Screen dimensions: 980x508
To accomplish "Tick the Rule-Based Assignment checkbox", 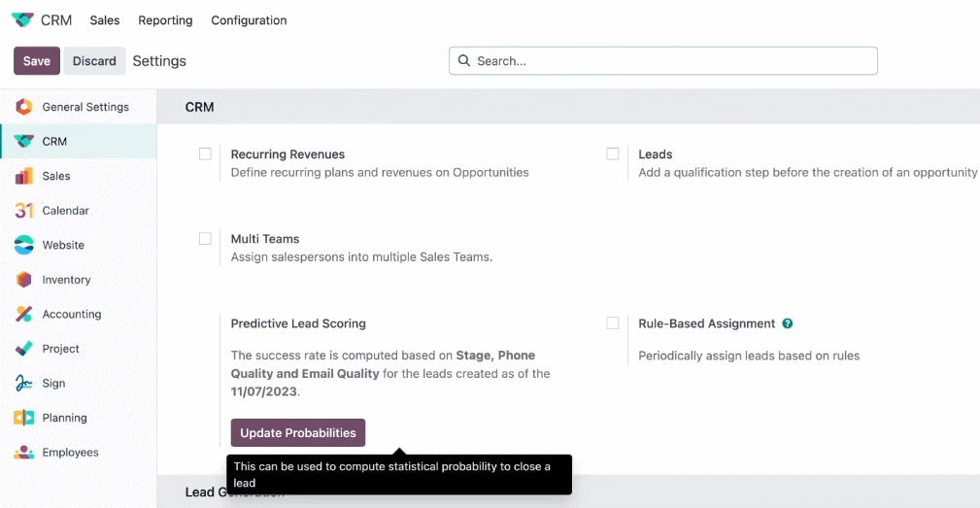I will click(x=613, y=323).
